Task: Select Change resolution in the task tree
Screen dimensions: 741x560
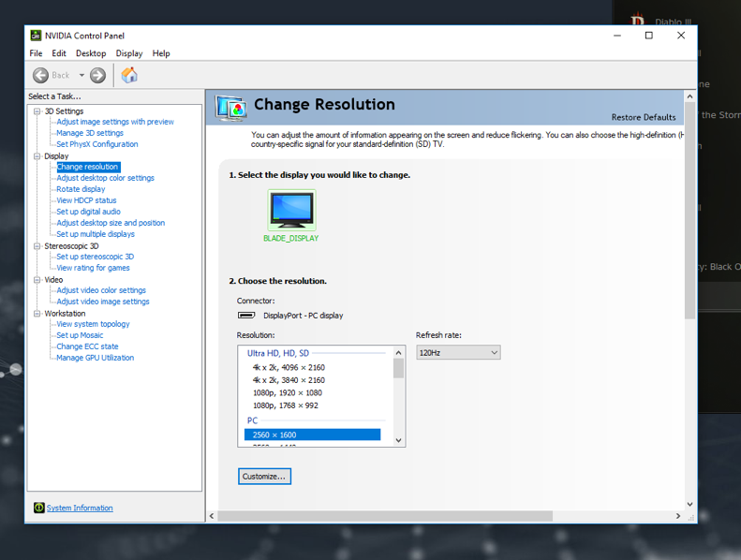Action: pyautogui.click(x=88, y=167)
